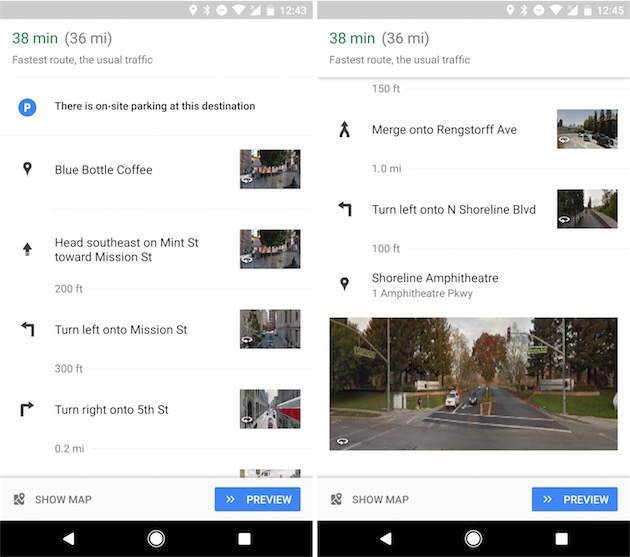
Task: Tap the location icon in left status bar
Action: (193, 10)
